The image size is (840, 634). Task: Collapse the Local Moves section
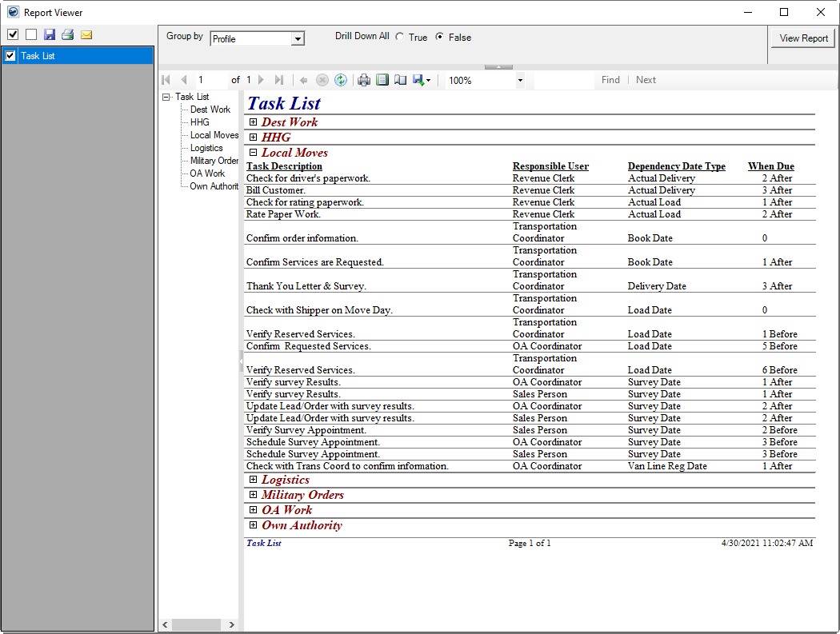coord(253,153)
